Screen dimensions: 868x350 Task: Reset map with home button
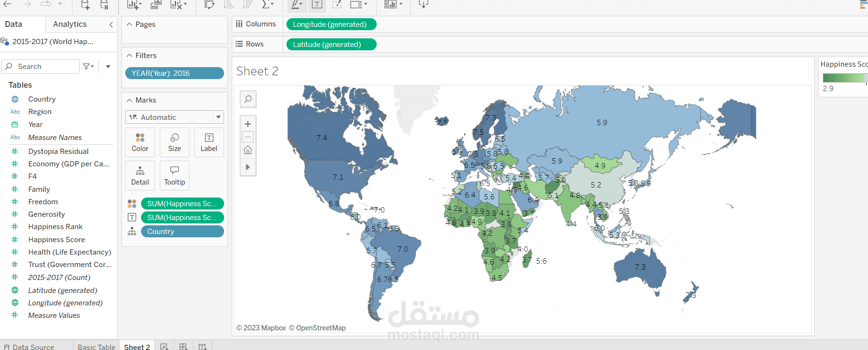click(248, 150)
